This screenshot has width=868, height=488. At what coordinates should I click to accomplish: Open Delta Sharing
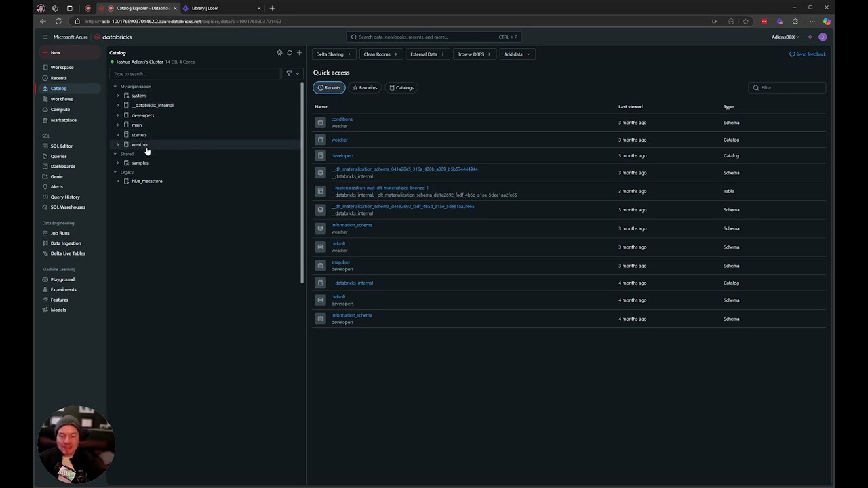(333, 54)
